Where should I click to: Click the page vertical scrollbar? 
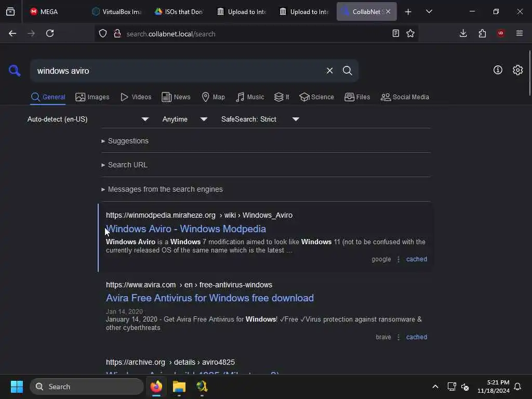[x=529, y=73]
